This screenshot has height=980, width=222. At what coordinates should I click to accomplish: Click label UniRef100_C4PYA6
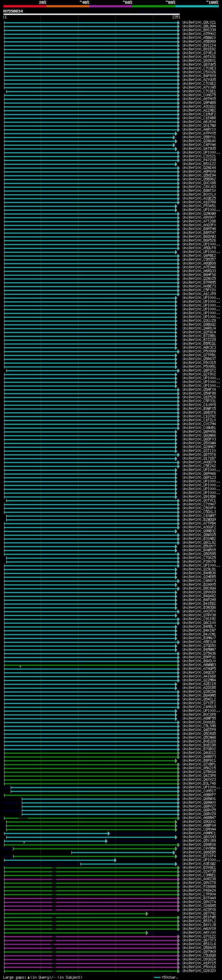(x=199, y=145)
